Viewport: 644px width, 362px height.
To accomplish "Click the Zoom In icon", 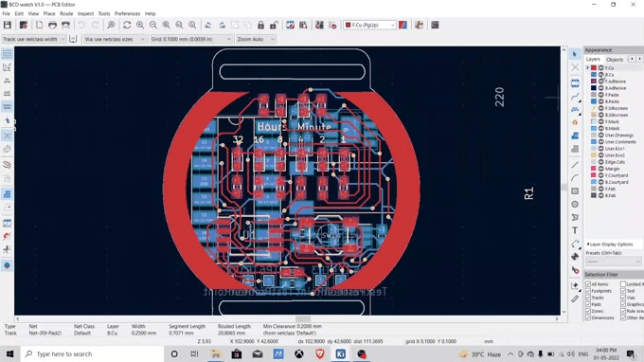I will point(140,25).
